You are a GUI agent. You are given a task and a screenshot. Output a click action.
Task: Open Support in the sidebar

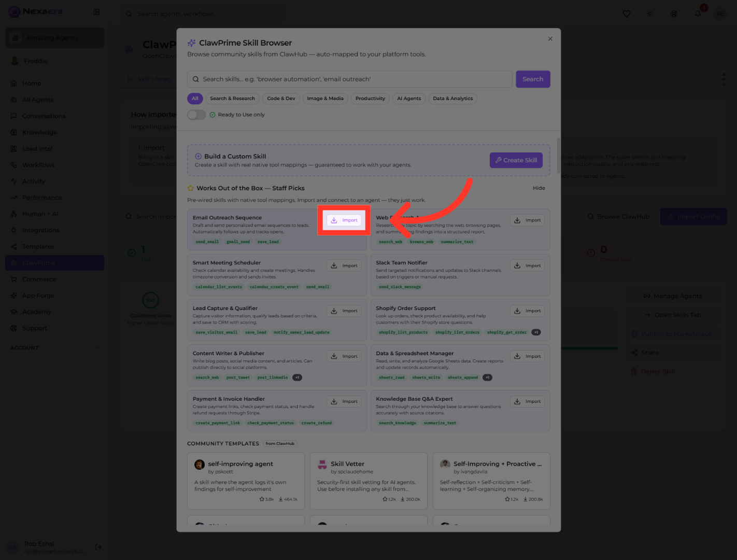pos(54,328)
